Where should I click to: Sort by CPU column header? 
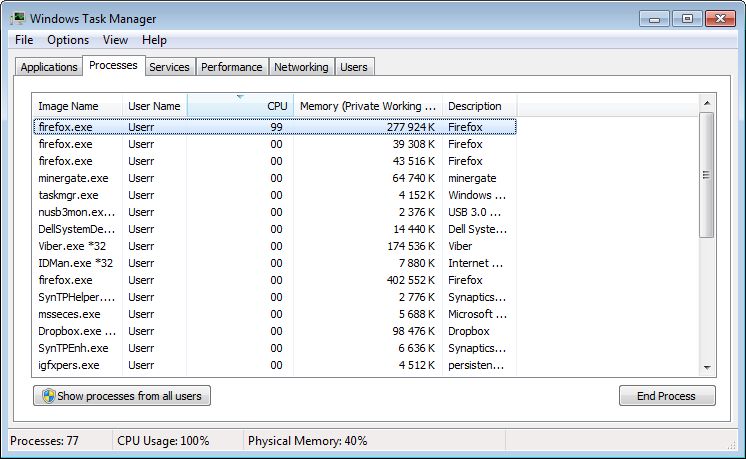(240, 106)
